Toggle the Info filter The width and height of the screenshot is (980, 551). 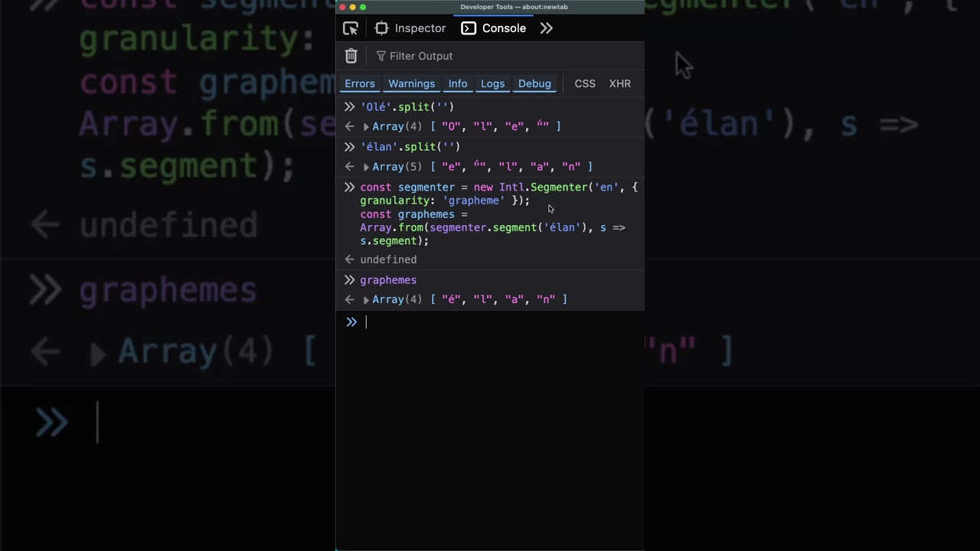coord(458,83)
